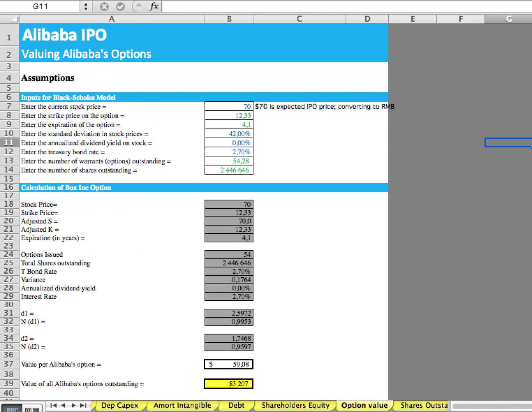532x412 pixels.
Task: Select standard deviation cell 42,00%
Action: pyautogui.click(x=229, y=134)
